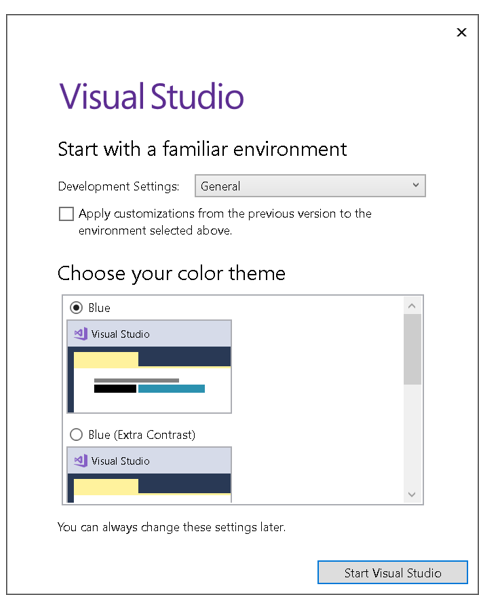486x608 pixels.
Task: Click the Blue theme label text
Action: tap(99, 308)
